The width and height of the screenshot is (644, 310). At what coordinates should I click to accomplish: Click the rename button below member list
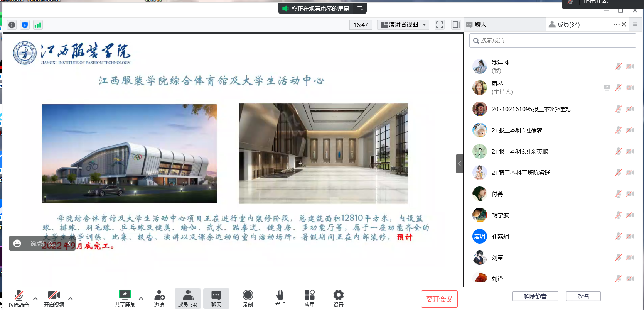(583, 296)
